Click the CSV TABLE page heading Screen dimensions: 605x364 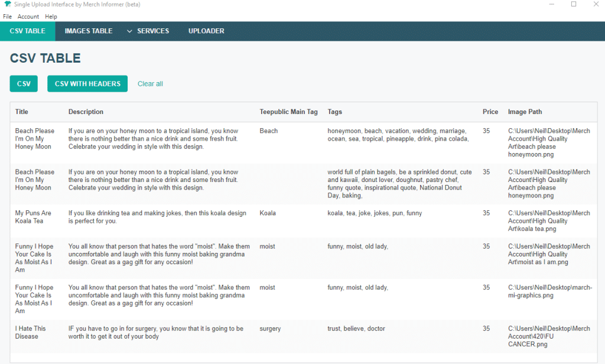45,58
